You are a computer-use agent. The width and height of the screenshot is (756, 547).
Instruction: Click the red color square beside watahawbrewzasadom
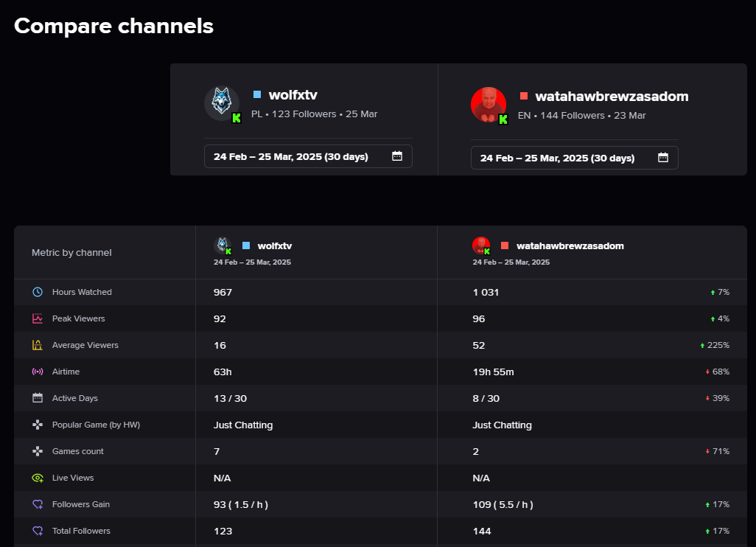524,97
